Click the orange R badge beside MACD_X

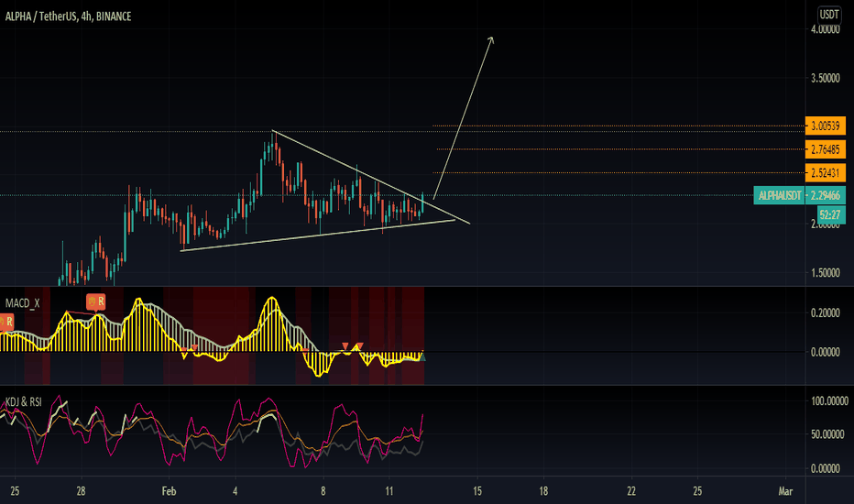click(96, 301)
